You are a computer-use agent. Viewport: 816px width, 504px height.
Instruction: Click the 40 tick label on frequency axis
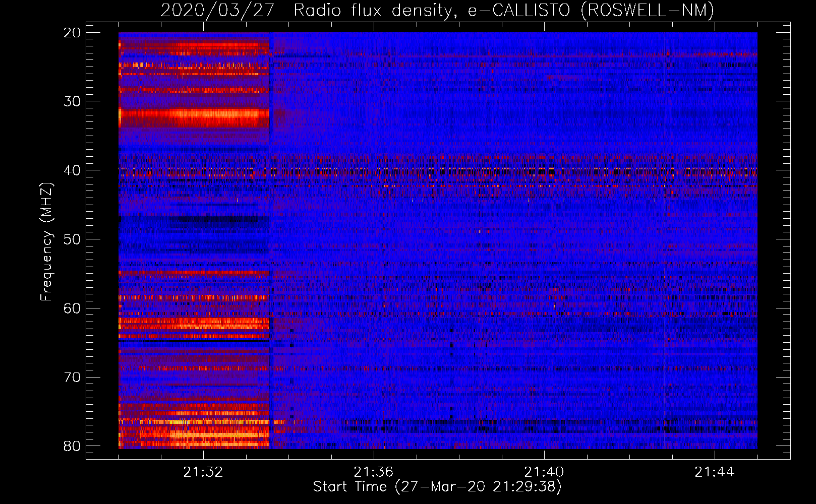pyautogui.click(x=73, y=170)
